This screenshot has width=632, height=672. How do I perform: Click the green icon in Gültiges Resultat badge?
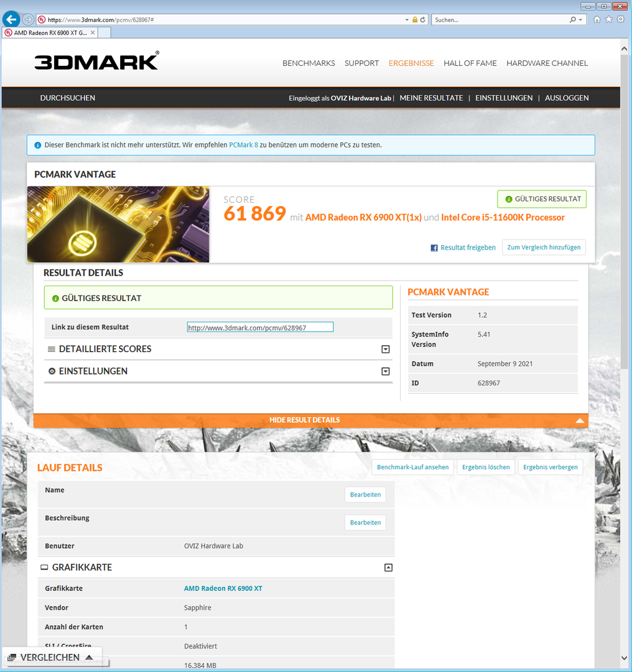[x=509, y=199]
